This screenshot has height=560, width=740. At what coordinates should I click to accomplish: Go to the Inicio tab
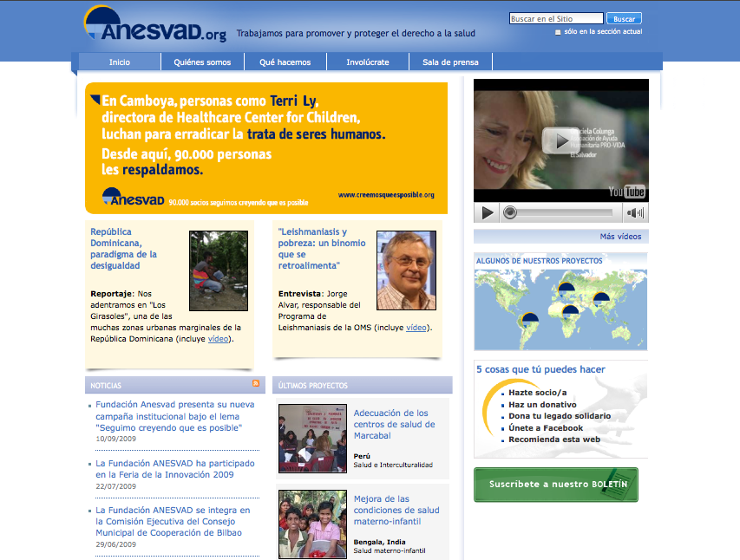tap(120, 62)
